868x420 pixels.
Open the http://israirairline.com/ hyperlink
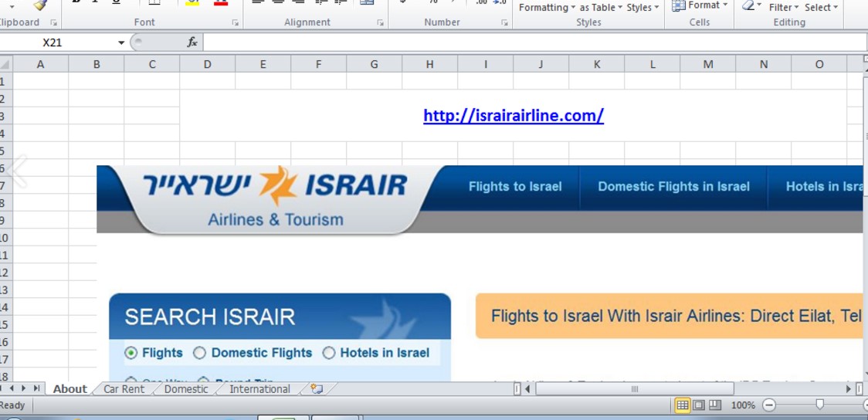(514, 116)
